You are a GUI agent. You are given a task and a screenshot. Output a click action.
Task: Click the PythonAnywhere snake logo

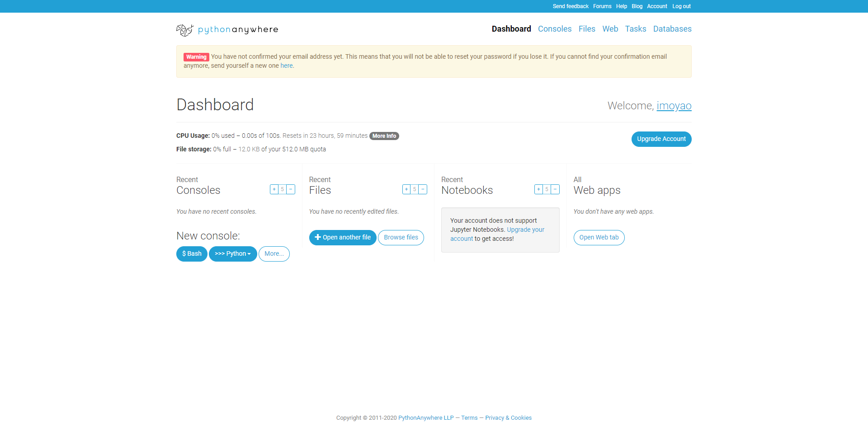185,30
